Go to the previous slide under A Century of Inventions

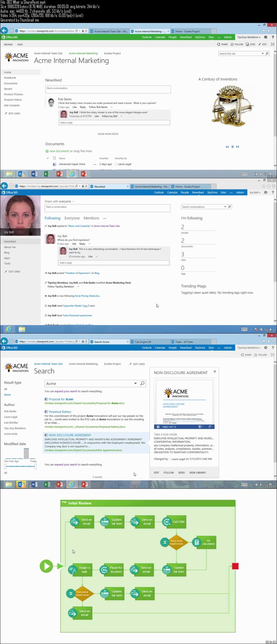[x=227, y=147]
